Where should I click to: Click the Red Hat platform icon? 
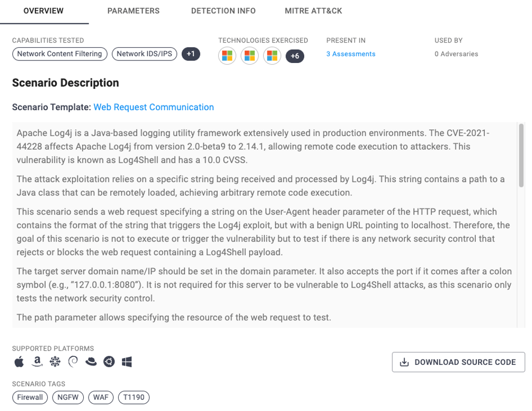[91, 362]
